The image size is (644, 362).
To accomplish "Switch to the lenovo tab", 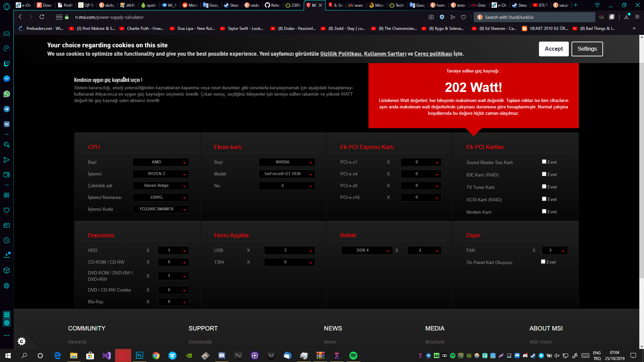I will tap(458, 5).
